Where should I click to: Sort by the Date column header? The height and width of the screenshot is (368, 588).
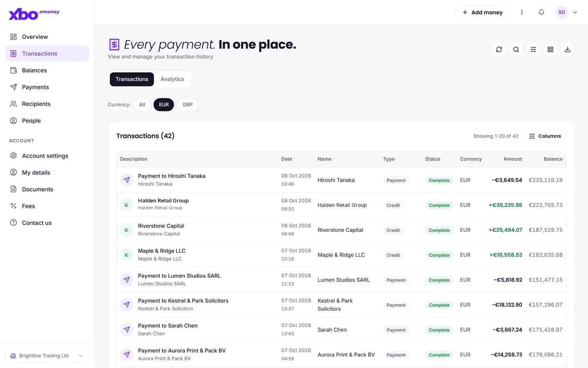tap(287, 159)
